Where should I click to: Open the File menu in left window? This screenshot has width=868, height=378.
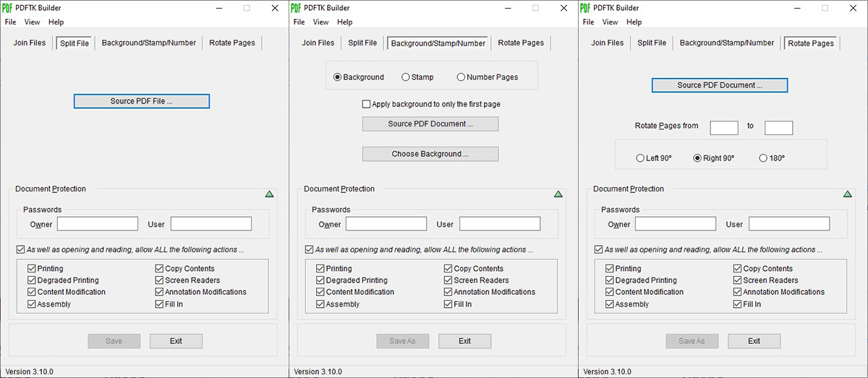(10, 22)
